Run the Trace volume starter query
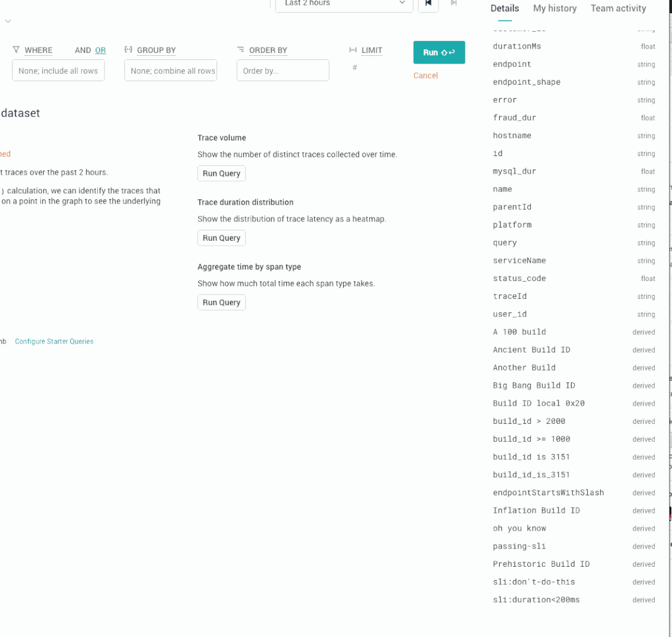 click(x=221, y=173)
